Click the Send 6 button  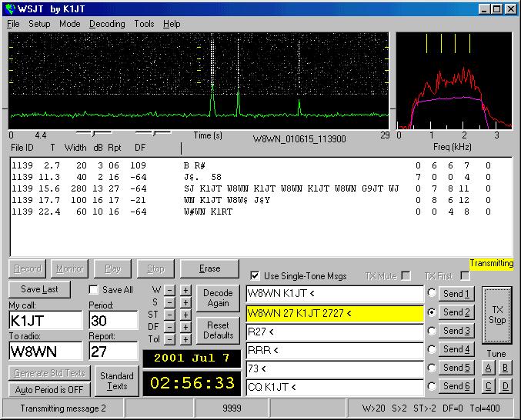456,386
